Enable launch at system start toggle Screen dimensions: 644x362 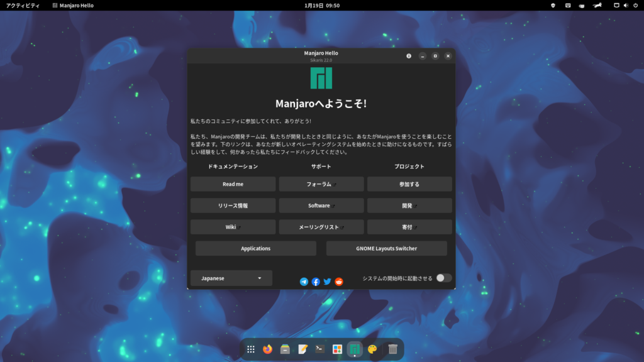coord(443,277)
